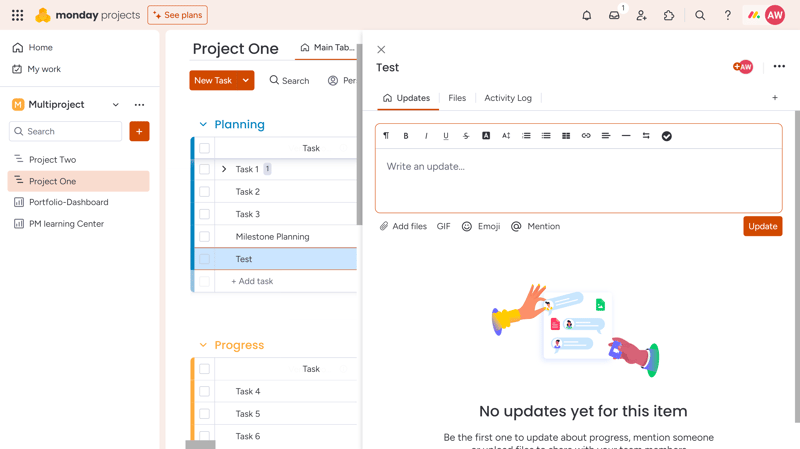Click the Write an update text area
Viewport: 800px width, 449px height.
pyautogui.click(x=579, y=180)
